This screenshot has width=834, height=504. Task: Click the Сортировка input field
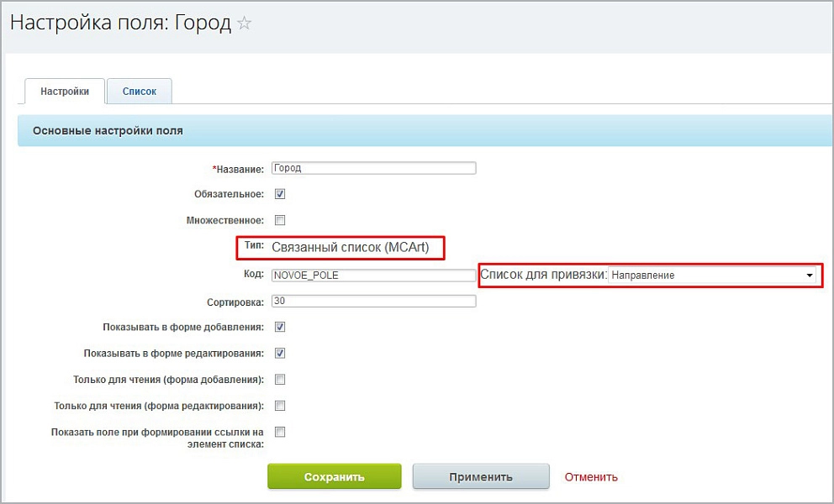pos(374,301)
